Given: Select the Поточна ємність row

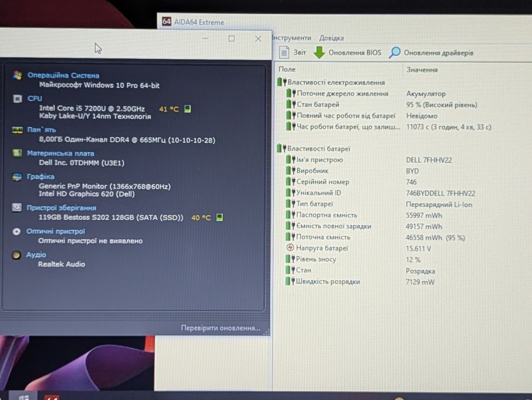Looking at the screenshot, I should point(375,238).
